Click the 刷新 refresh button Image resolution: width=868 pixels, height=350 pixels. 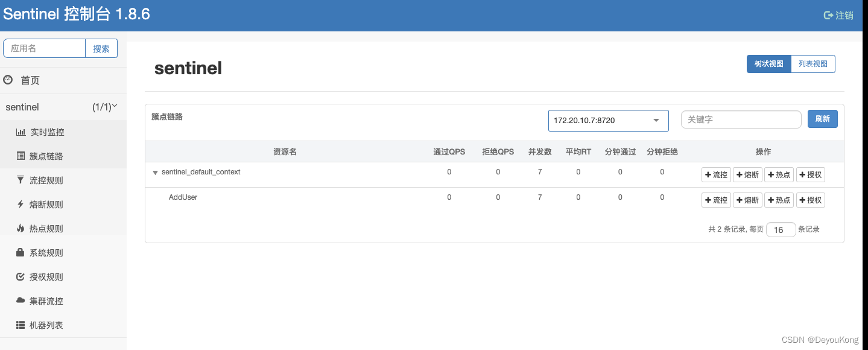point(823,119)
